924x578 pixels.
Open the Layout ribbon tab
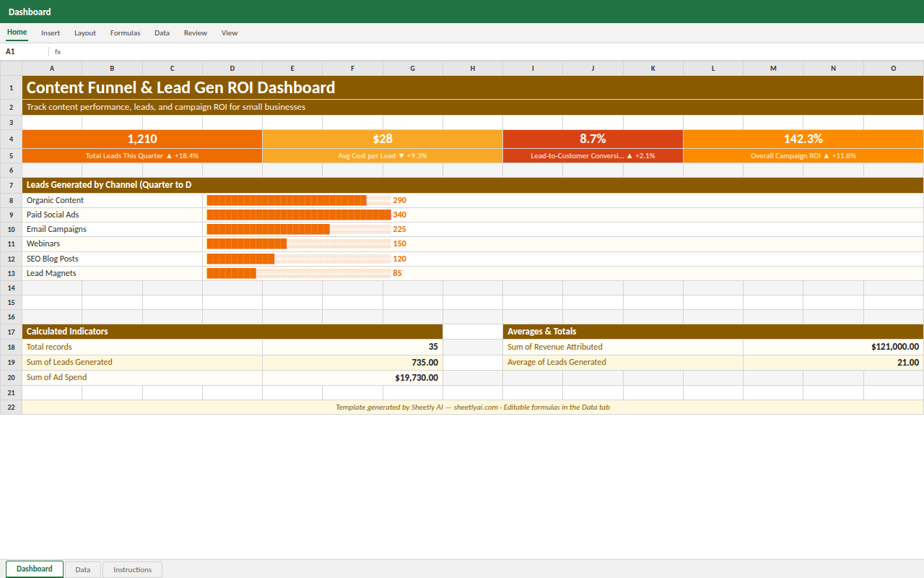(85, 33)
